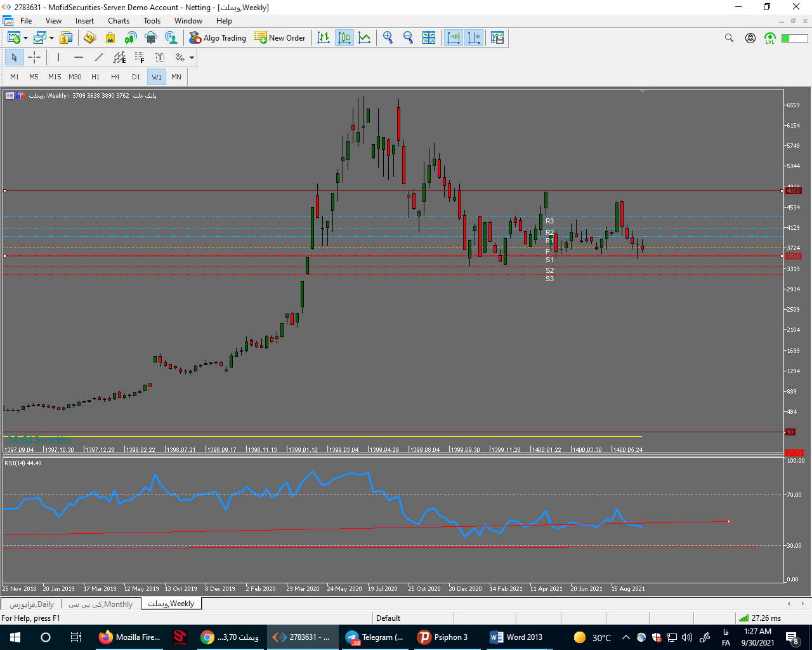Screen dimensions: 812x650
Task: Zoom out of the chart
Action: coord(408,38)
